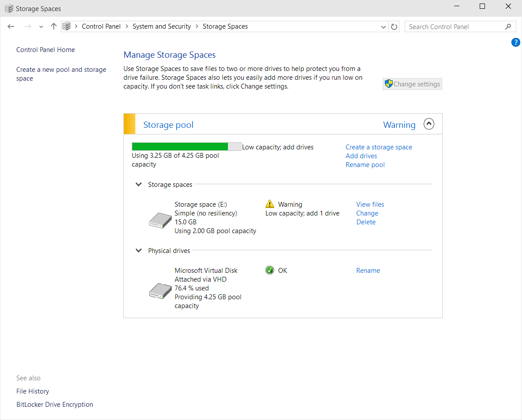Click the "See also" label
Viewport: 522px width, 420px height.
pyautogui.click(x=28, y=378)
